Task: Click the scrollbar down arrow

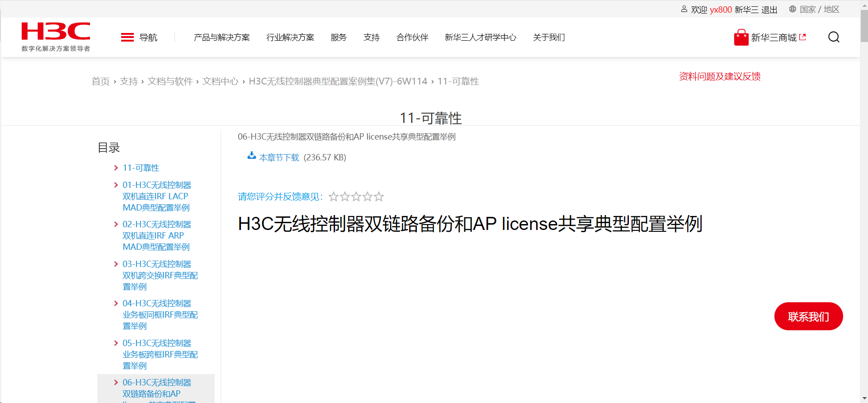Action: click(x=864, y=399)
